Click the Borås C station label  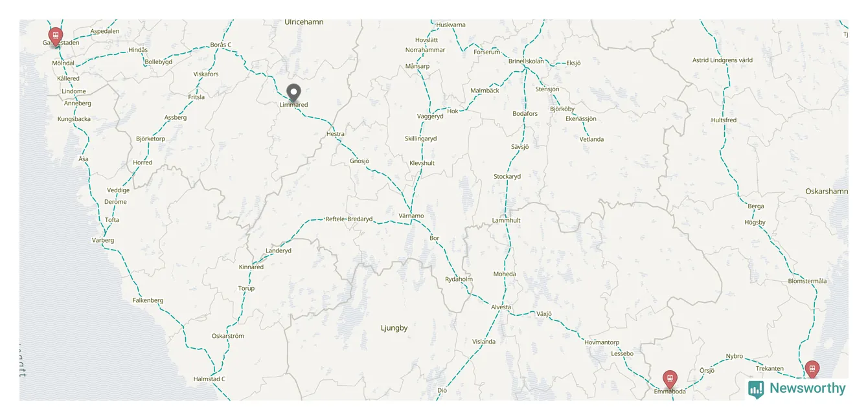(x=221, y=45)
